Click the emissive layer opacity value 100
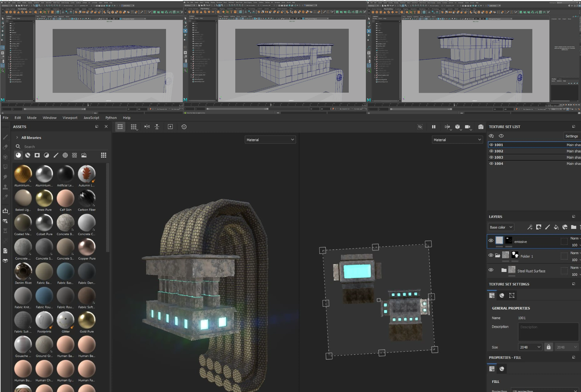 574,245
